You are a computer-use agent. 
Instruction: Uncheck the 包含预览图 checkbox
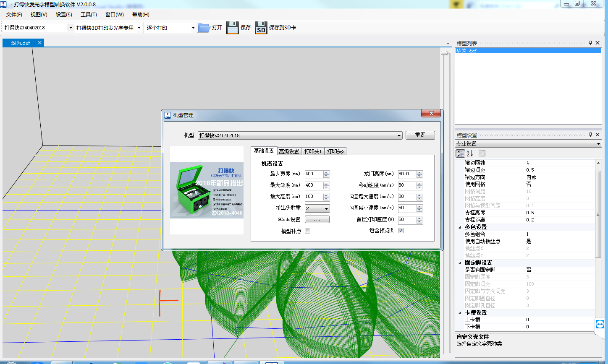click(x=401, y=231)
